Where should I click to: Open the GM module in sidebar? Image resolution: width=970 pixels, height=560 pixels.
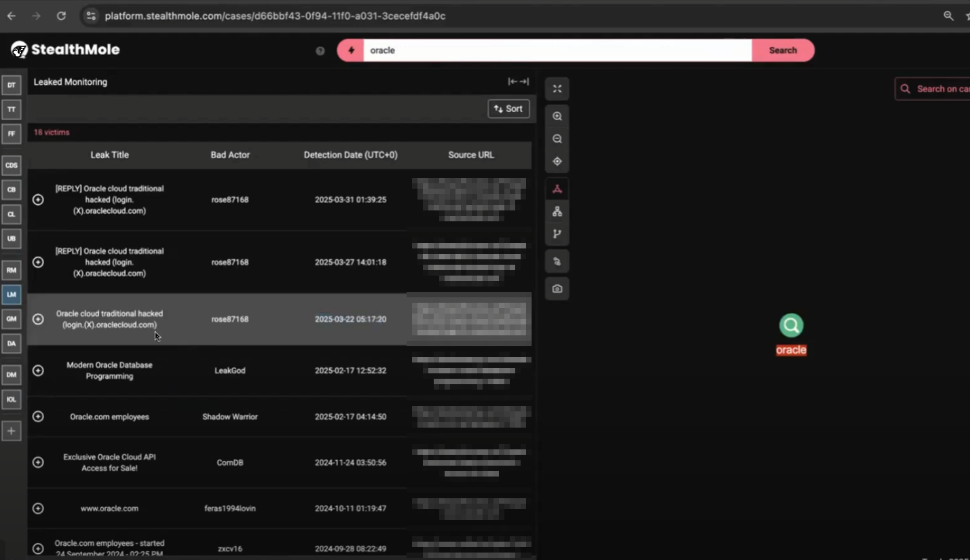point(12,319)
